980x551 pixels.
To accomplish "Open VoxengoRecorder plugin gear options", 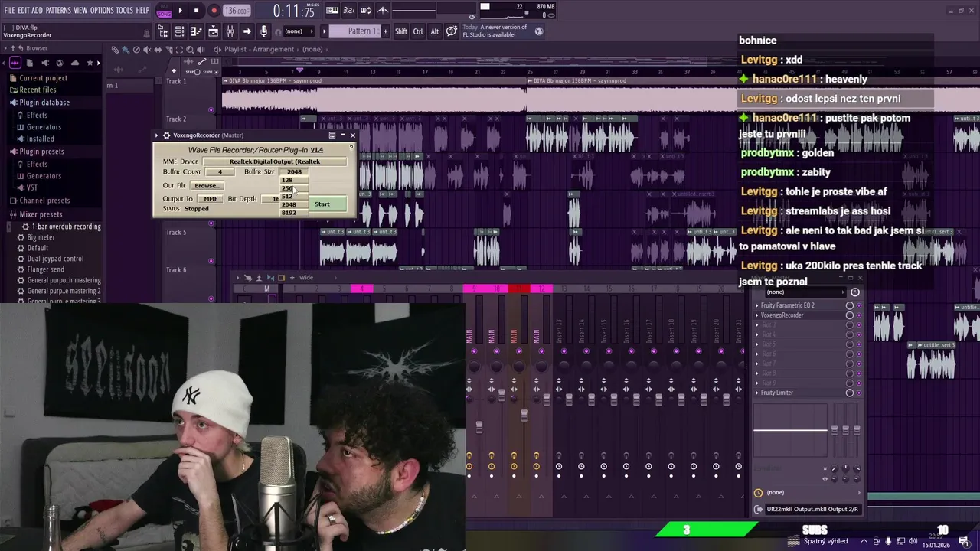I will (x=166, y=135).
